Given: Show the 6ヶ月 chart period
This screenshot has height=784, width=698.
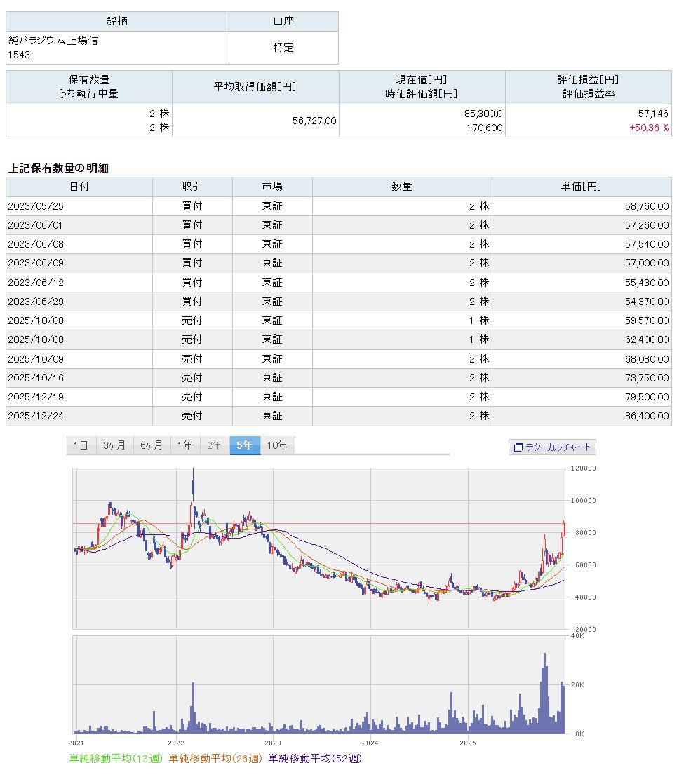Looking at the screenshot, I should point(151,445).
